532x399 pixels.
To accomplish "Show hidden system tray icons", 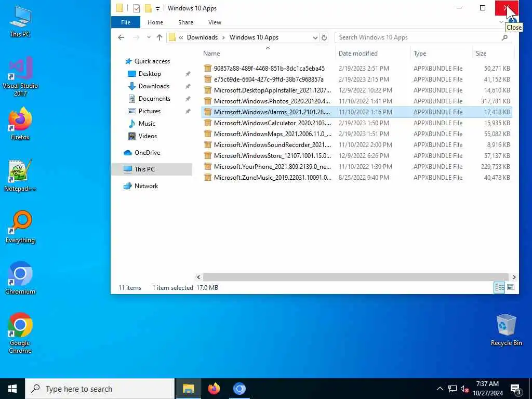I will pyautogui.click(x=440, y=389).
